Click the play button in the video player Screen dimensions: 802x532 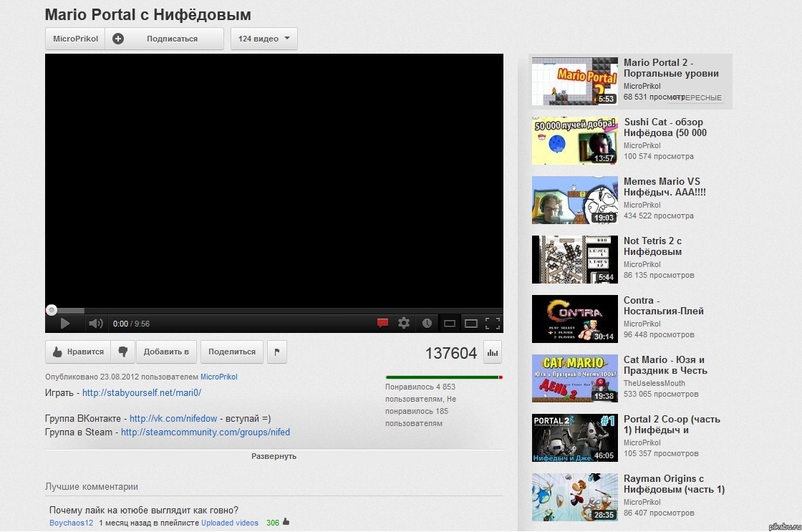coord(65,324)
